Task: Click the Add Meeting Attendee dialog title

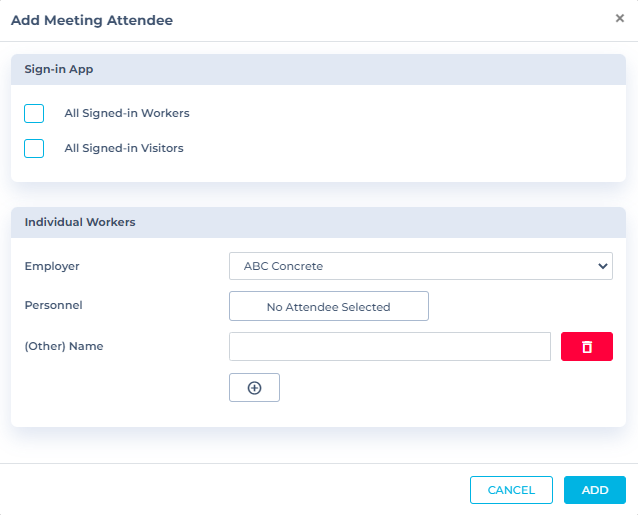Action: (x=92, y=20)
